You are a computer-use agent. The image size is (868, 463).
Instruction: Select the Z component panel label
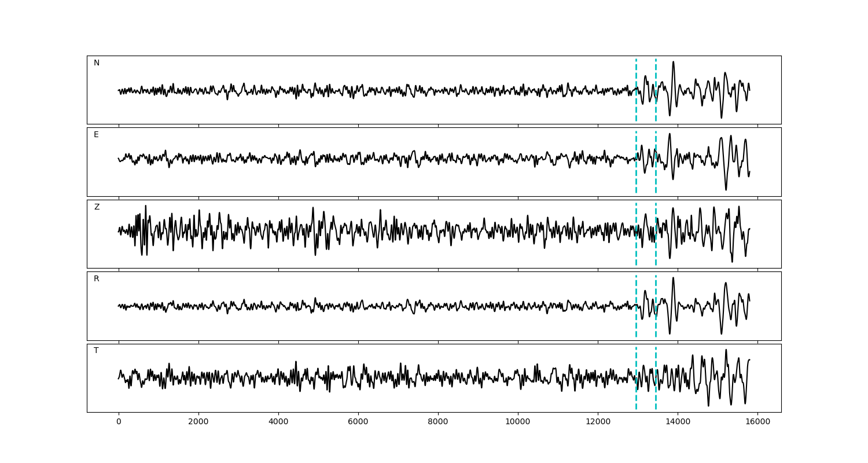[x=97, y=207]
